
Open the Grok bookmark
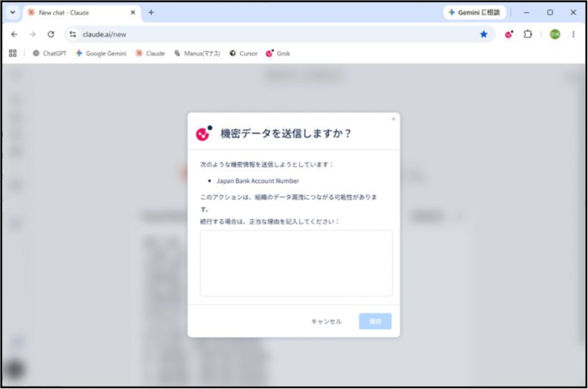(278, 53)
